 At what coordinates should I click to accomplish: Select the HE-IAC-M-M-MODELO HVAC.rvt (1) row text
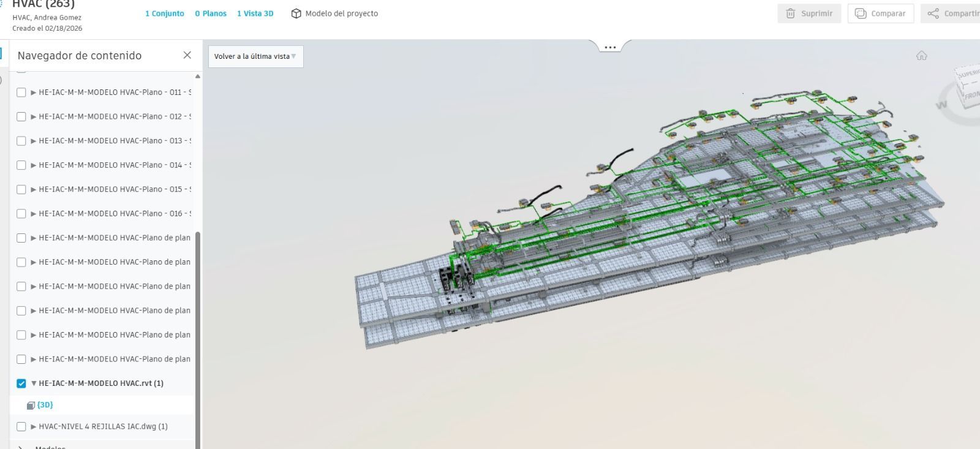click(x=101, y=383)
